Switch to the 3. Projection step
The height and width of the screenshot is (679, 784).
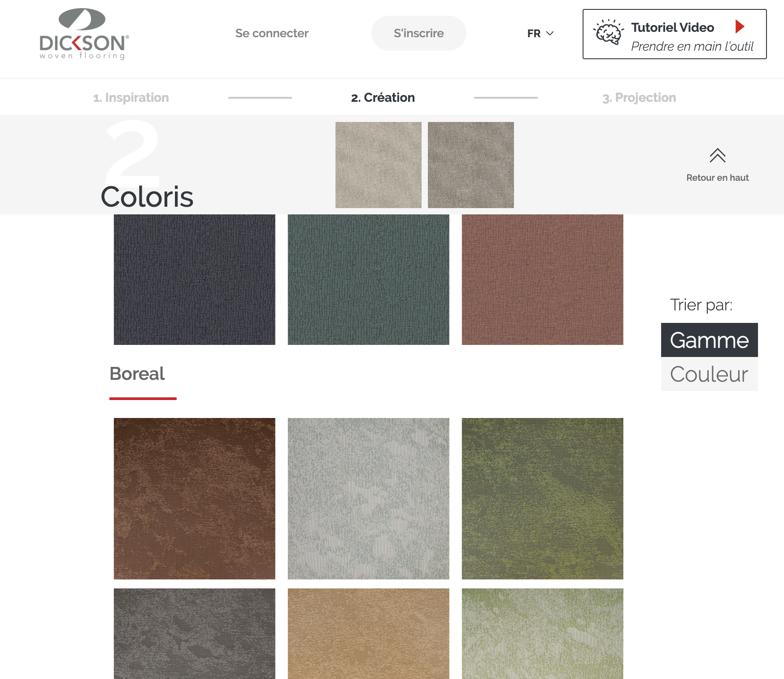[640, 97]
